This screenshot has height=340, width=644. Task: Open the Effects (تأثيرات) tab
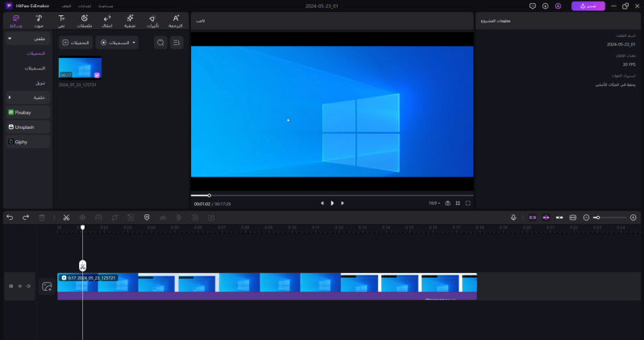click(x=152, y=21)
